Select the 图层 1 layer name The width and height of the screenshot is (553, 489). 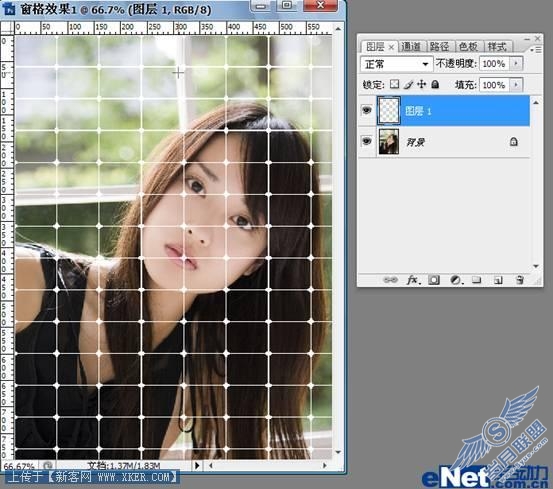[x=418, y=111]
